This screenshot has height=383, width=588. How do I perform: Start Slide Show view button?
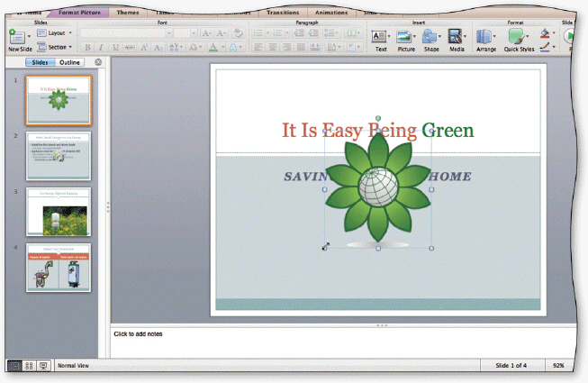pos(43,365)
